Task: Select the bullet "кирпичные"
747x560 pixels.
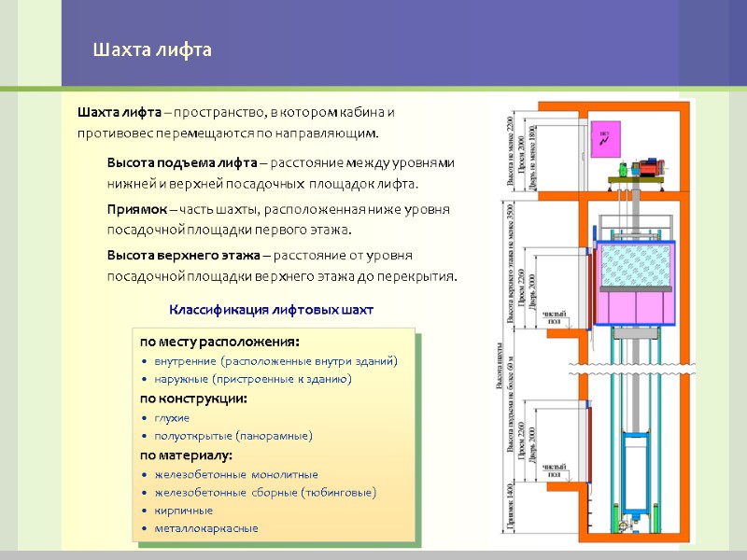Action: point(183,511)
